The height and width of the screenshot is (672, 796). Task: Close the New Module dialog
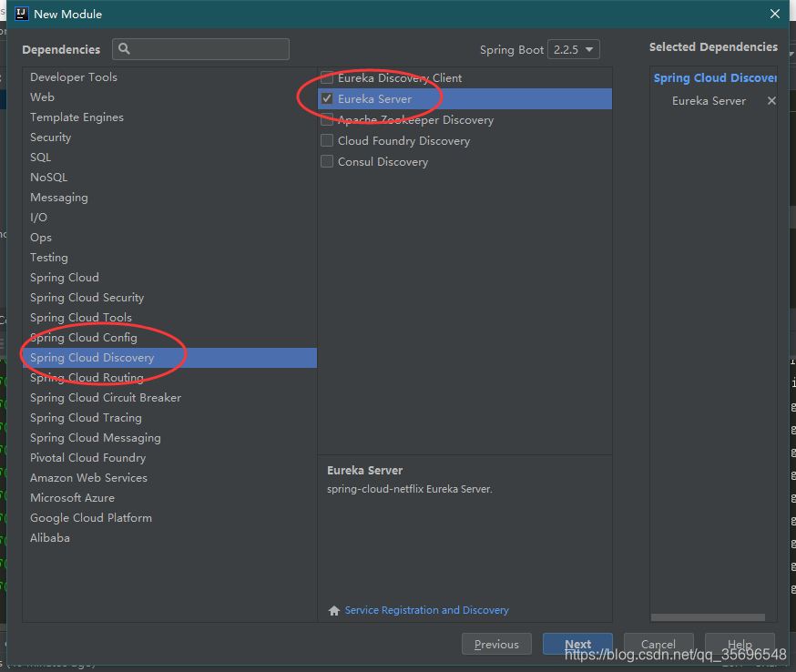tap(775, 14)
